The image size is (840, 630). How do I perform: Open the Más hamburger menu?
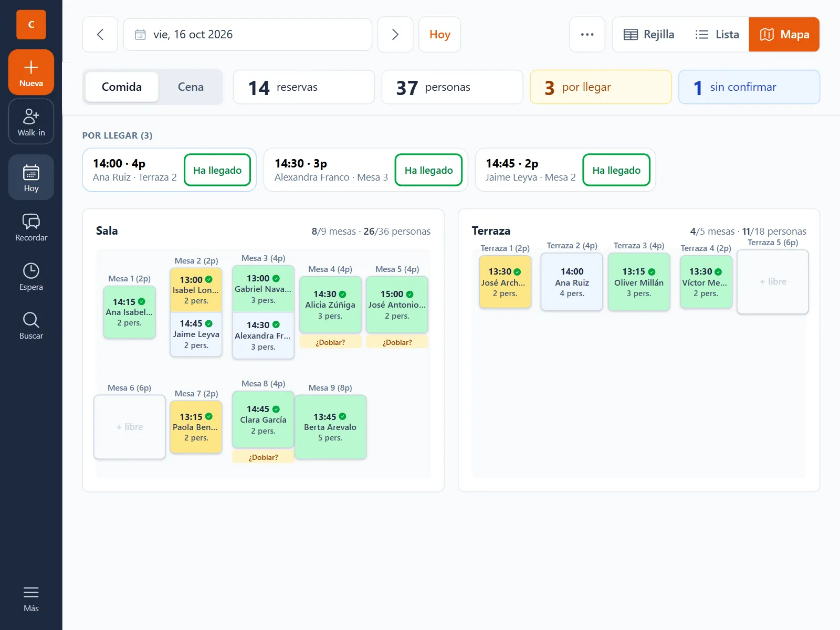coord(31,598)
